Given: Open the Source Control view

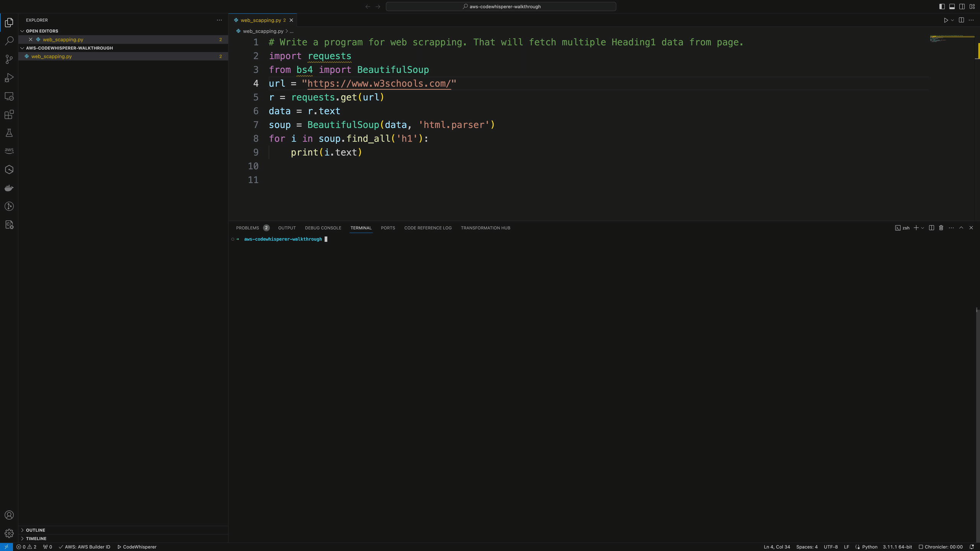Looking at the screenshot, I should point(9,59).
